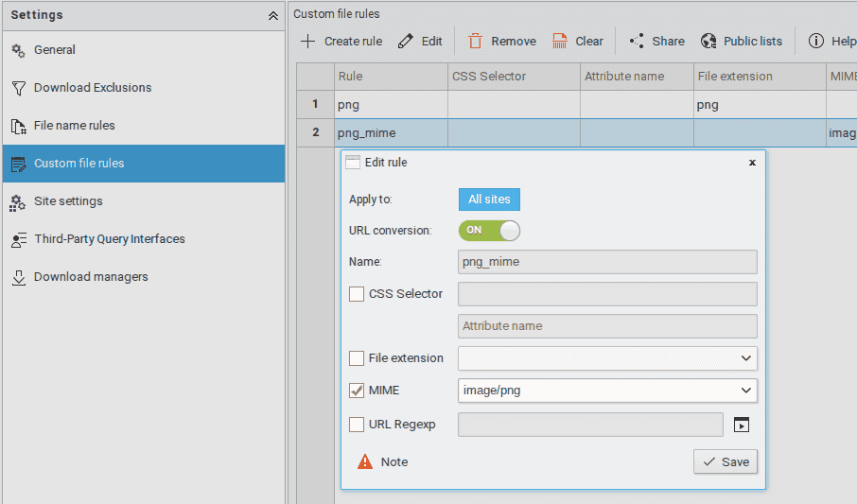857x504 pixels.
Task: Click the Public lists label
Action: click(x=753, y=42)
